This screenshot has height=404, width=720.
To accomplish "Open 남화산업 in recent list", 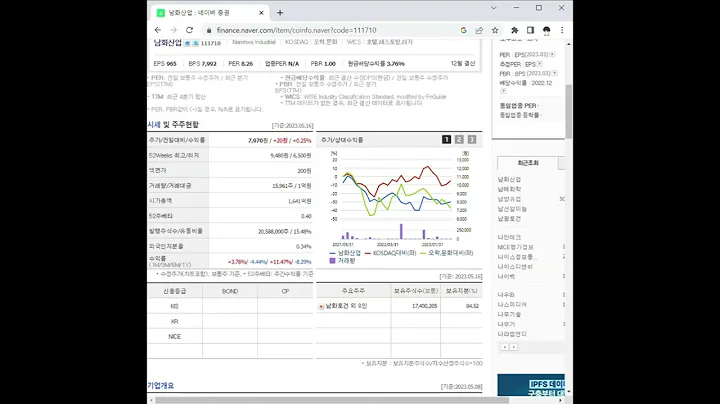I will coord(509,180).
